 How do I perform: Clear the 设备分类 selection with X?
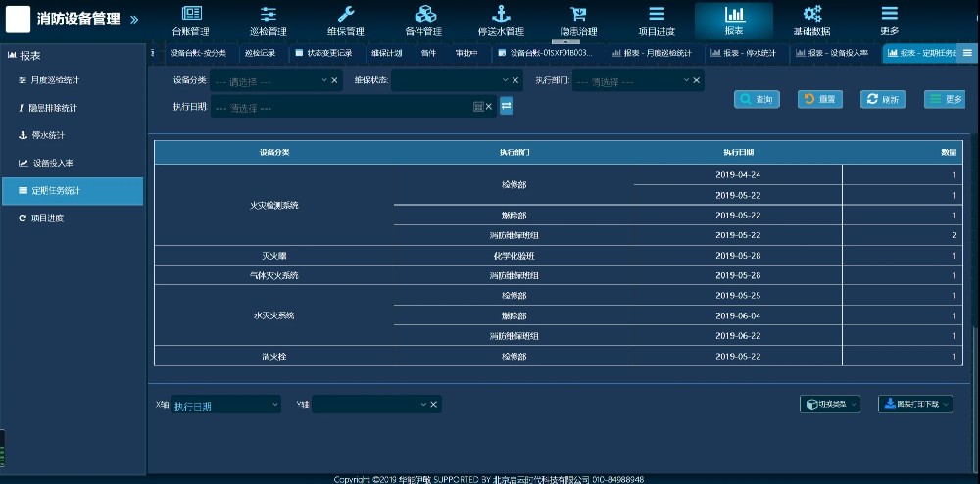tap(334, 80)
